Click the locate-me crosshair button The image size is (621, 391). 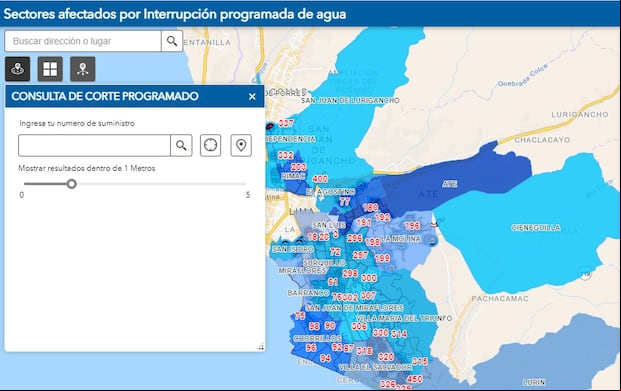pos(210,145)
